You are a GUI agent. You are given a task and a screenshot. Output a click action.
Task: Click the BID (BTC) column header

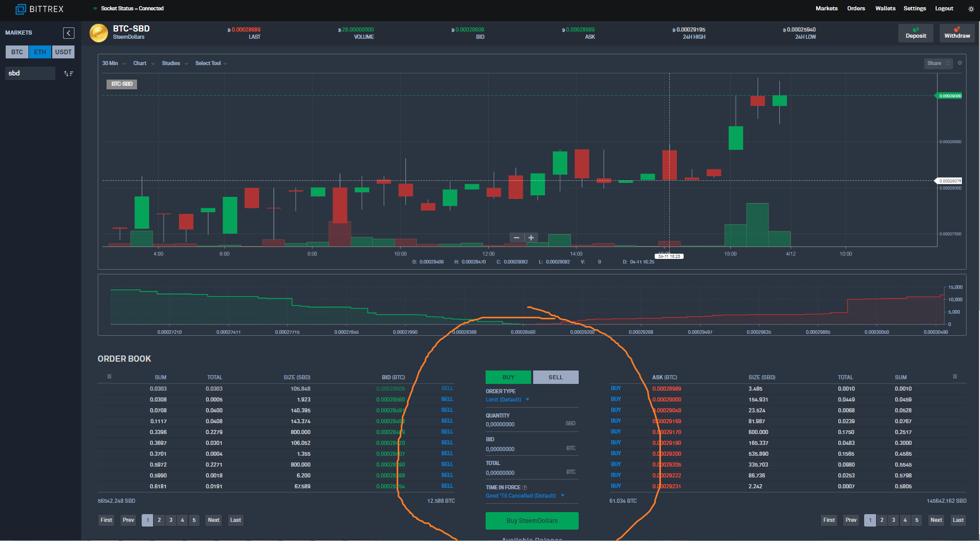pos(393,378)
